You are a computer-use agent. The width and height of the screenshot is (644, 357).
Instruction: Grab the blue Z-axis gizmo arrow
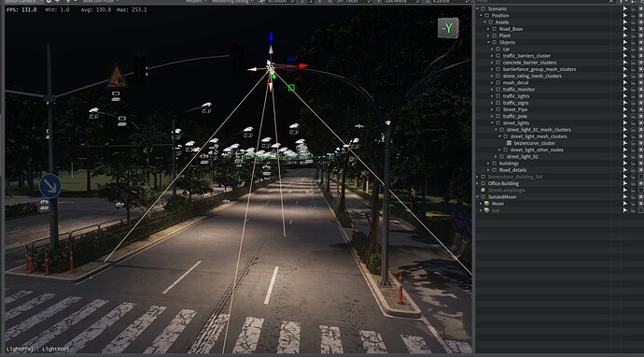pyautogui.click(x=271, y=36)
